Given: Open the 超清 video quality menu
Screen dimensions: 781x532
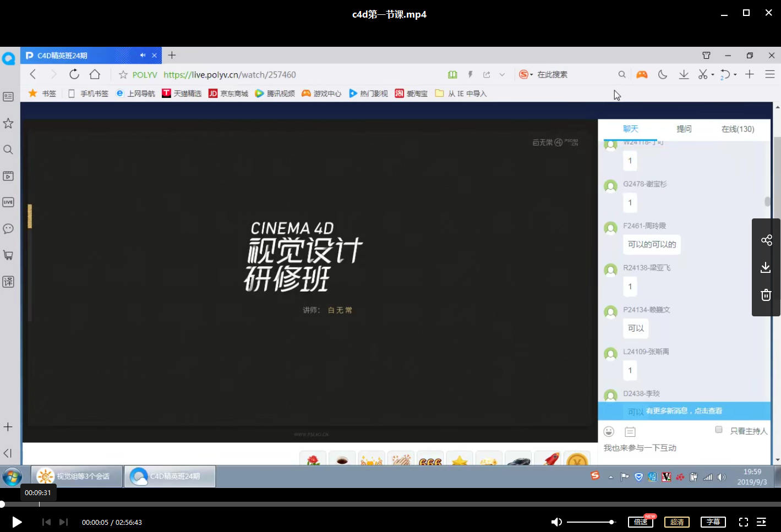Looking at the screenshot, I should point(677,522).
